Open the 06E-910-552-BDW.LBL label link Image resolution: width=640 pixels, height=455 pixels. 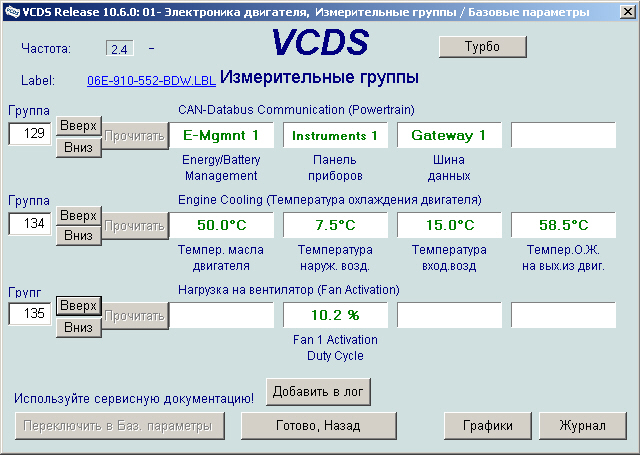point(151,80)
